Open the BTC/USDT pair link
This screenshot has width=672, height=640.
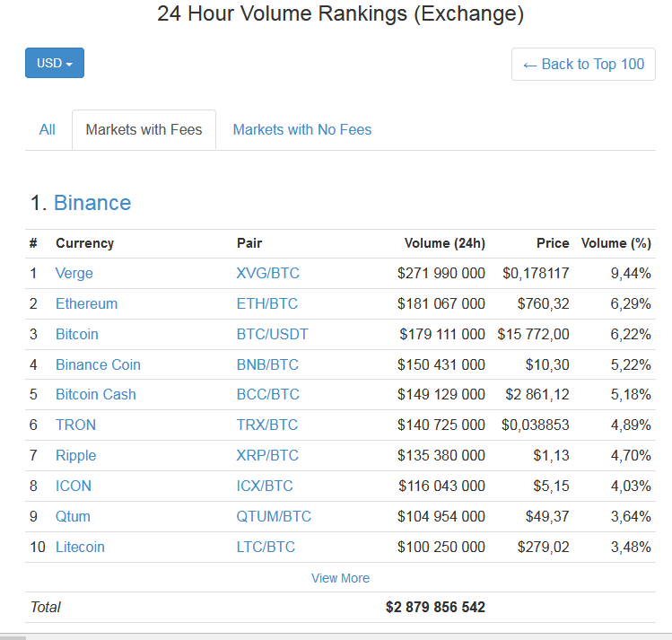pos(272,334)
